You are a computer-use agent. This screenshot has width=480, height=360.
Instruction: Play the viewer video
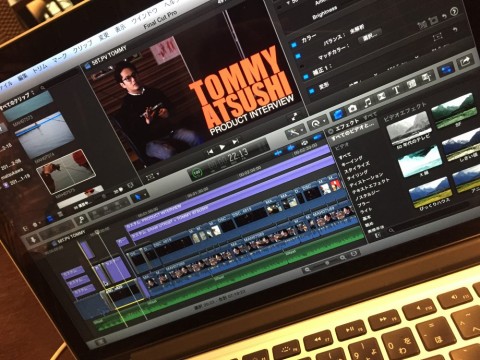(x=222, y=147)
